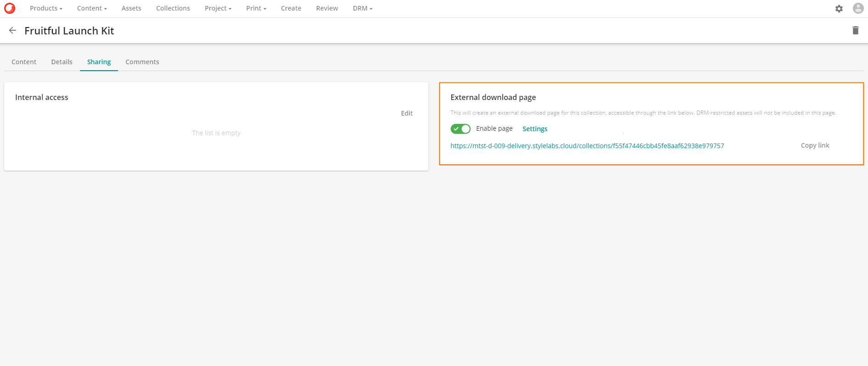Click Edit in Internal access panel
868x366 pixels.
[x=406, y=113]
